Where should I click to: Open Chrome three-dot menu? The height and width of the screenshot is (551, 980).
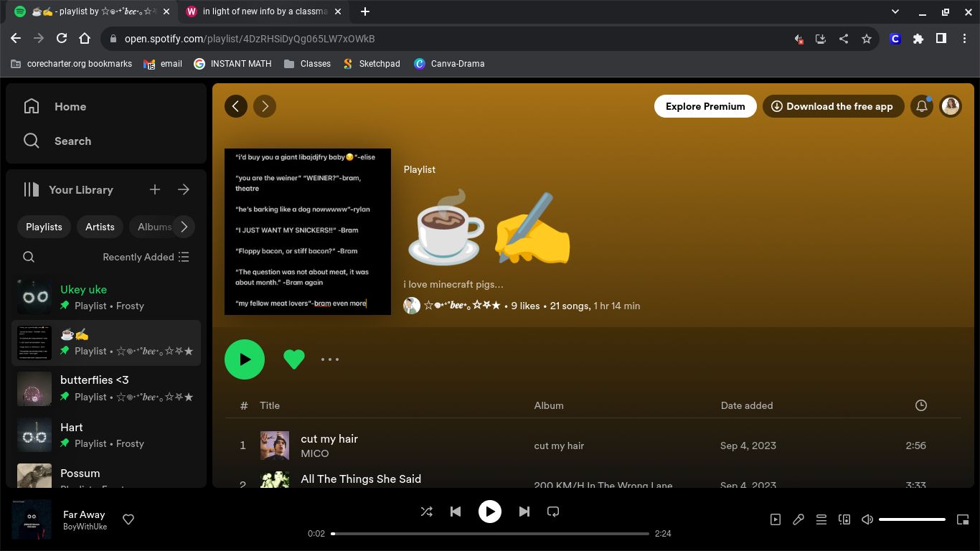(964, 39)
